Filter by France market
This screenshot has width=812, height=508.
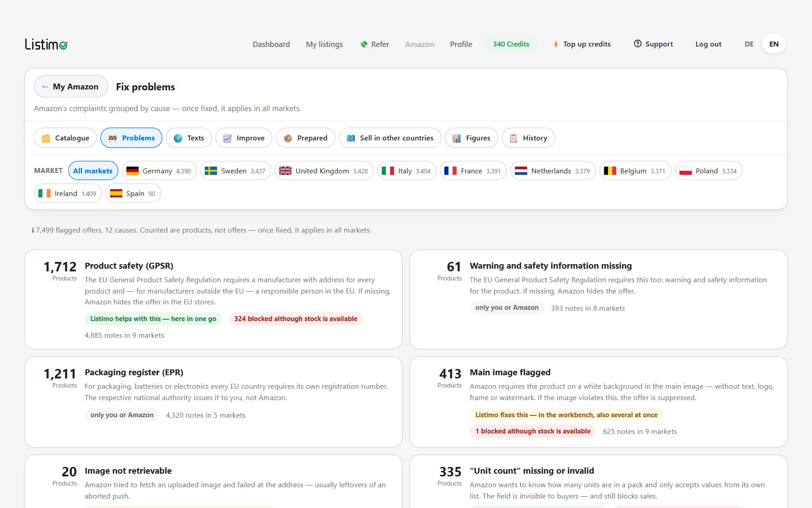coord(473,171)
